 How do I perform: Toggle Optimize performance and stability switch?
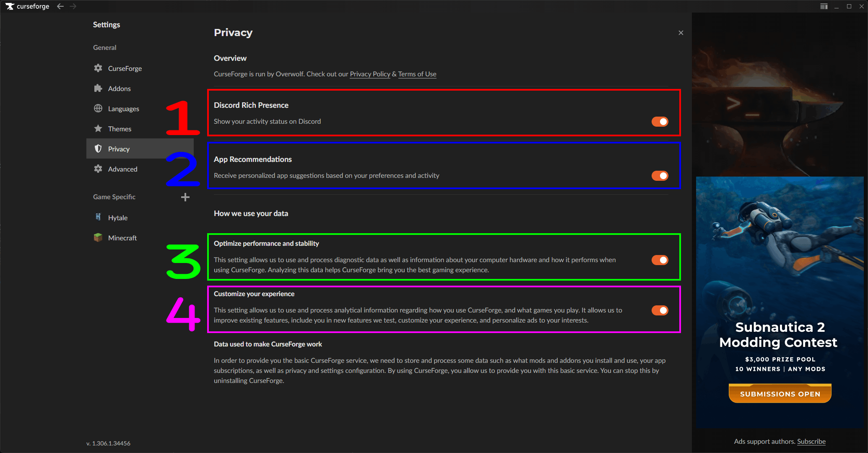[660, 260]
